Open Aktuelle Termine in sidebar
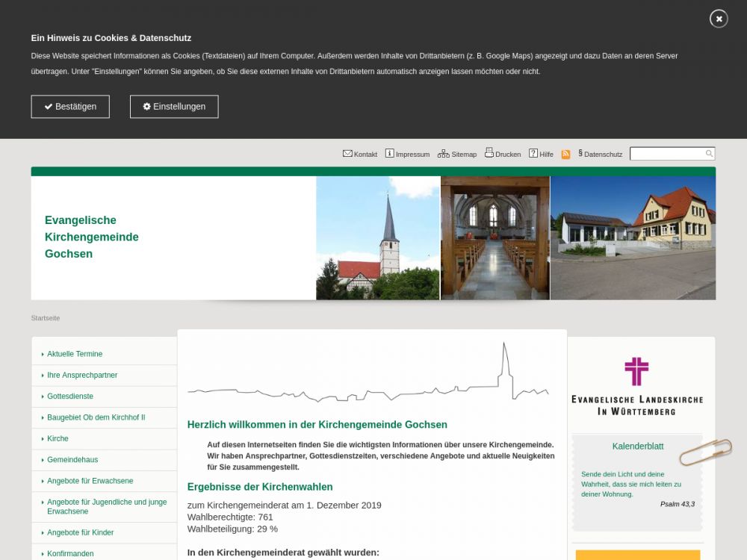The height and width of the screenshot is (560, 747). 75,354
